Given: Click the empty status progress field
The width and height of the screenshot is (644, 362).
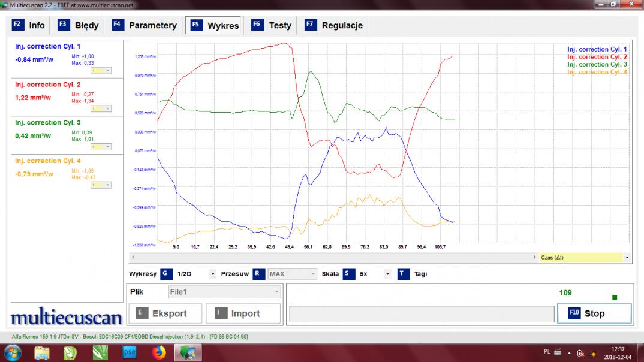Looking at the screenshot, I should tap(422, 314).
